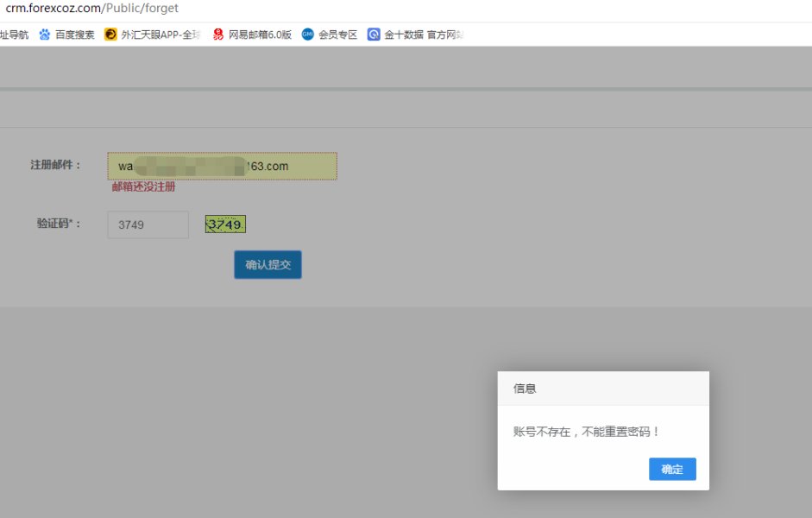
Task: Open the 外汇天眼APP bookmark text
Action: (161, 35)
